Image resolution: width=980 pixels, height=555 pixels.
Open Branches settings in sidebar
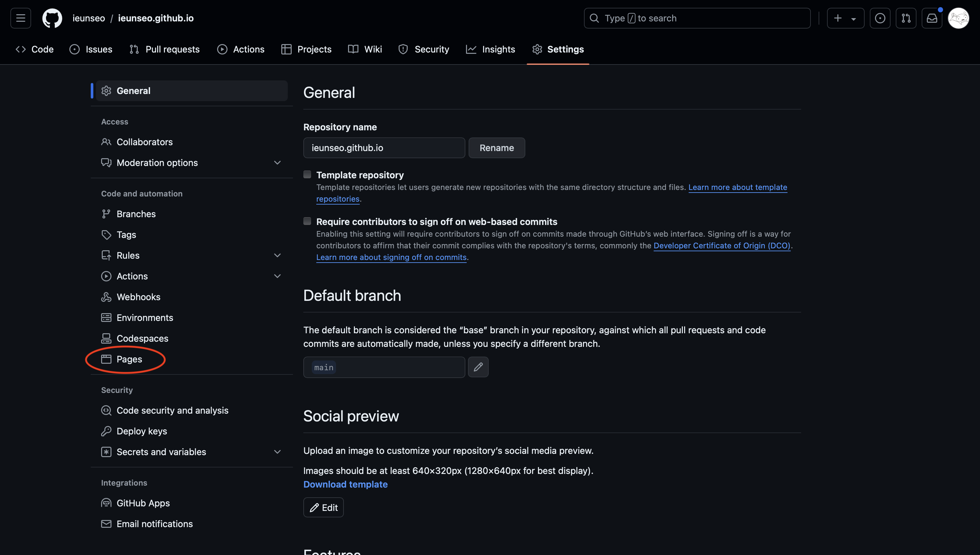192,214
